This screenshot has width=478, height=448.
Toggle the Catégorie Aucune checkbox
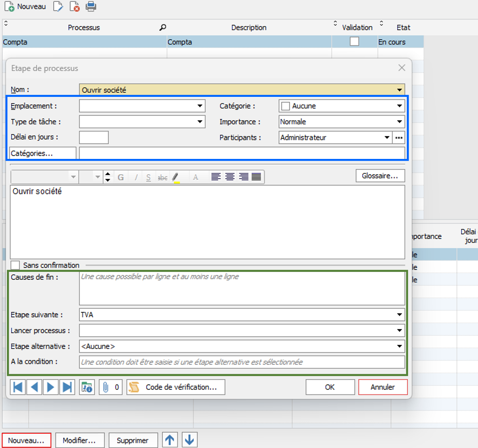point(285,106)
